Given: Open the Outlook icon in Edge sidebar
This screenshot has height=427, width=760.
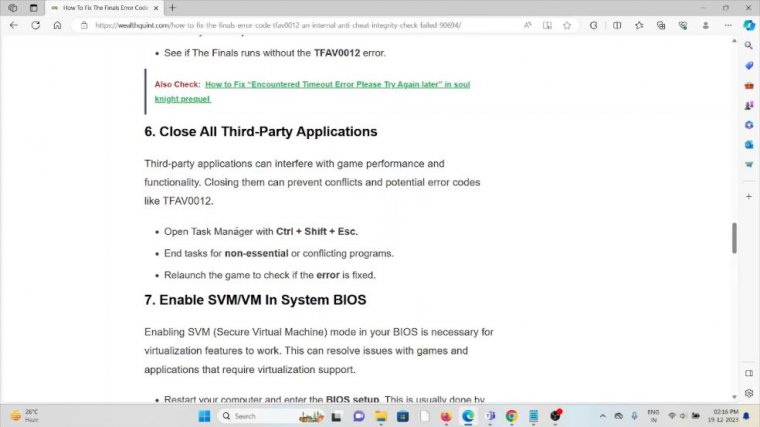Looking at the screenshot, I should click(x=748, y=144).
